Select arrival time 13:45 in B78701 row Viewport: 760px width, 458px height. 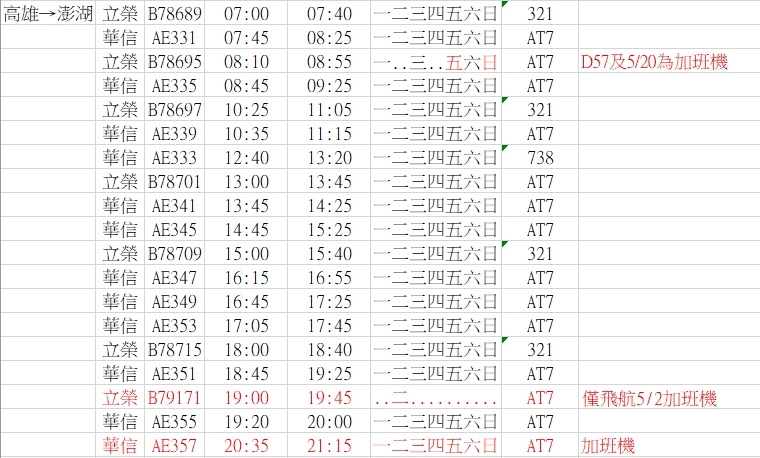pyautogui.click(x=330, y=182)
